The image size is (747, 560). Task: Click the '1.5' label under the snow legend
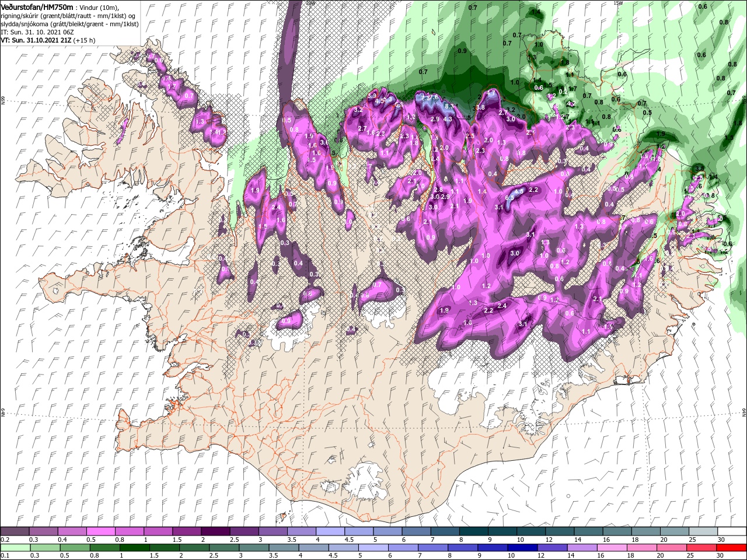(x=177, y=540)
